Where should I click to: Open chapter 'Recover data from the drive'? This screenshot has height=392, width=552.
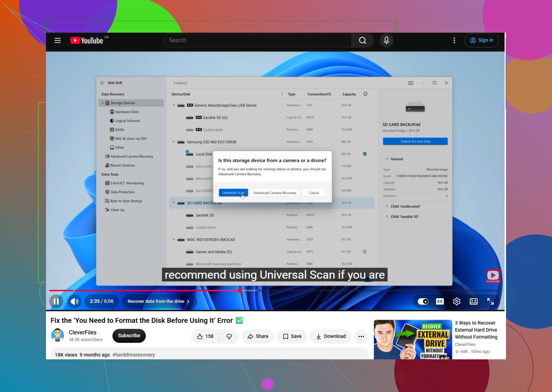(x=158, y=301)
